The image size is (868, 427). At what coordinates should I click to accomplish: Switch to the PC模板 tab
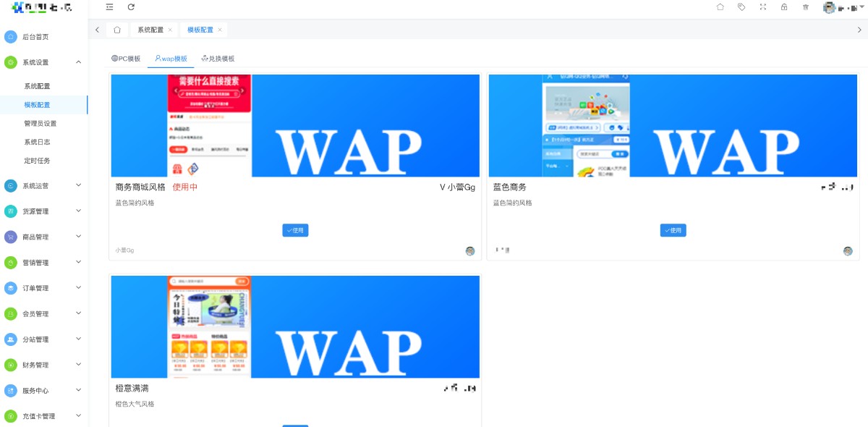(x=126, y=59)
